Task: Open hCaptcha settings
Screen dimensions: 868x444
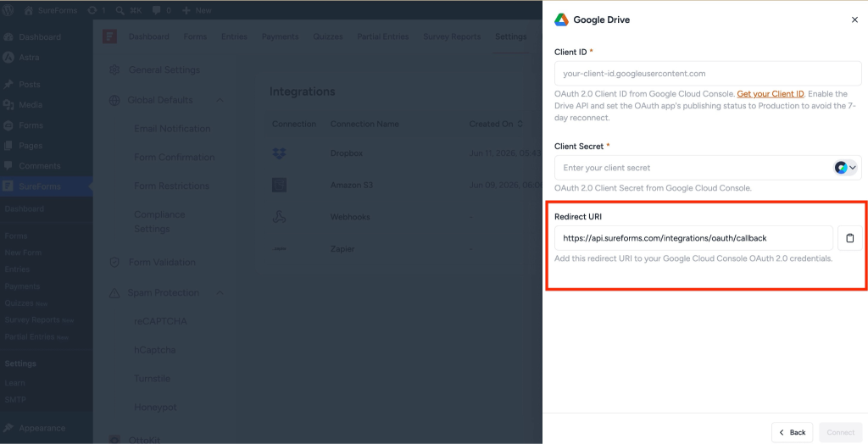Action: pos(155,350)
